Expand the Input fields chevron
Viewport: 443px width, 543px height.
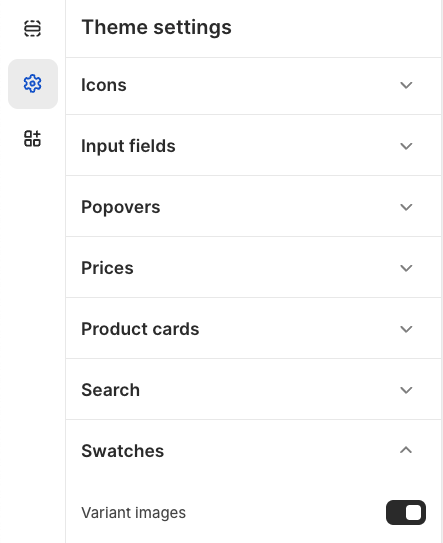[x=406, y=146]
